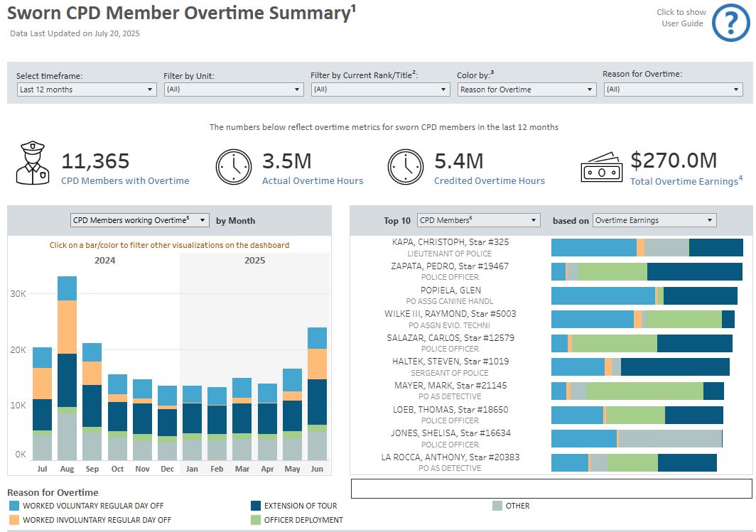
Task: Select the September 2024 stacked bar
Action: [92, 401]
